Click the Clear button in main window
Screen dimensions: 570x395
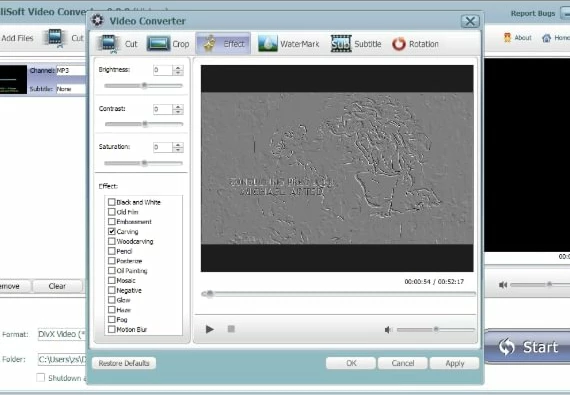[x=57, y=286]
